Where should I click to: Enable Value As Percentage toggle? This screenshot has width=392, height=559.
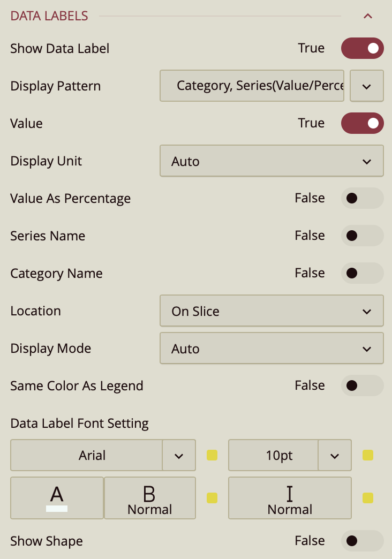click(x=363, y=198)
